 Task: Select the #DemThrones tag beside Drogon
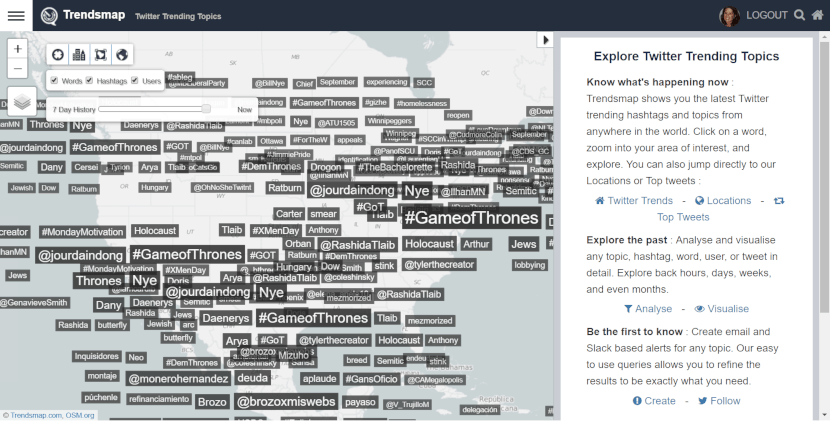271,166
